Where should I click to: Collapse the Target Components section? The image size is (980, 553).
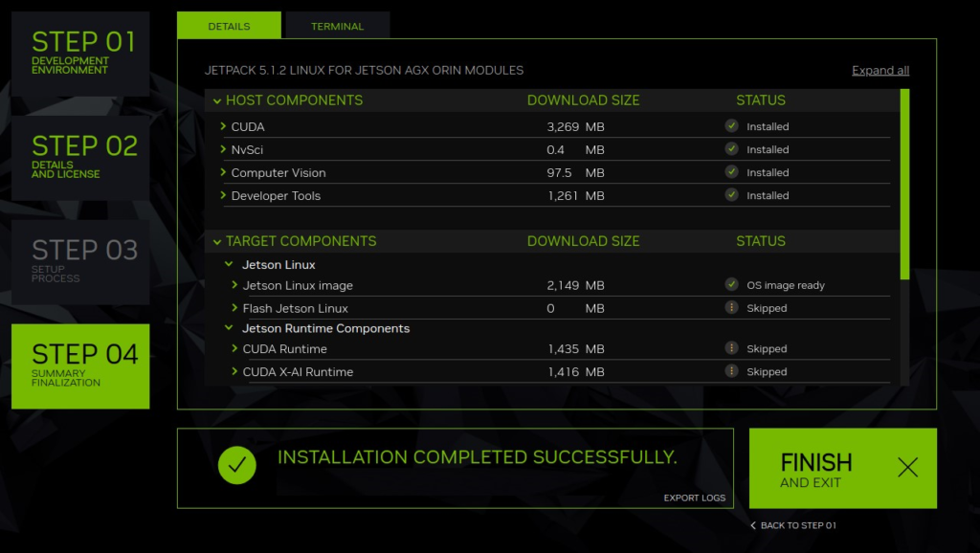pyautogui.click(x=217, y=242)
